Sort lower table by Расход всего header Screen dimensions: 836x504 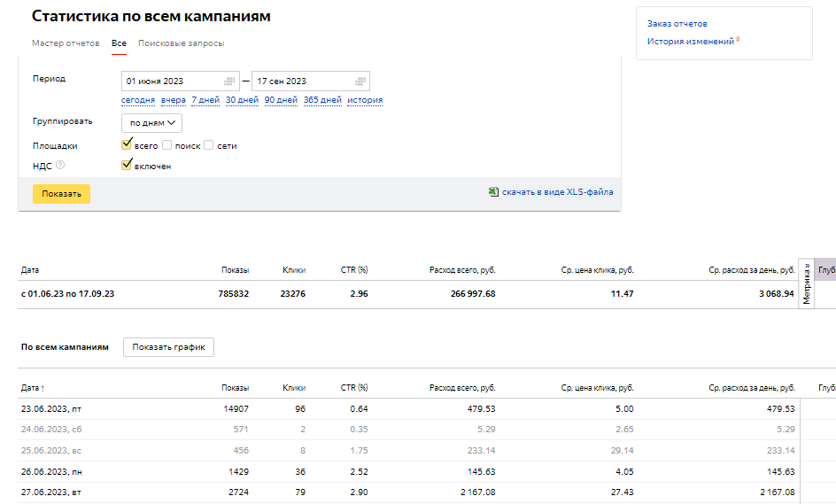[462, 388]
